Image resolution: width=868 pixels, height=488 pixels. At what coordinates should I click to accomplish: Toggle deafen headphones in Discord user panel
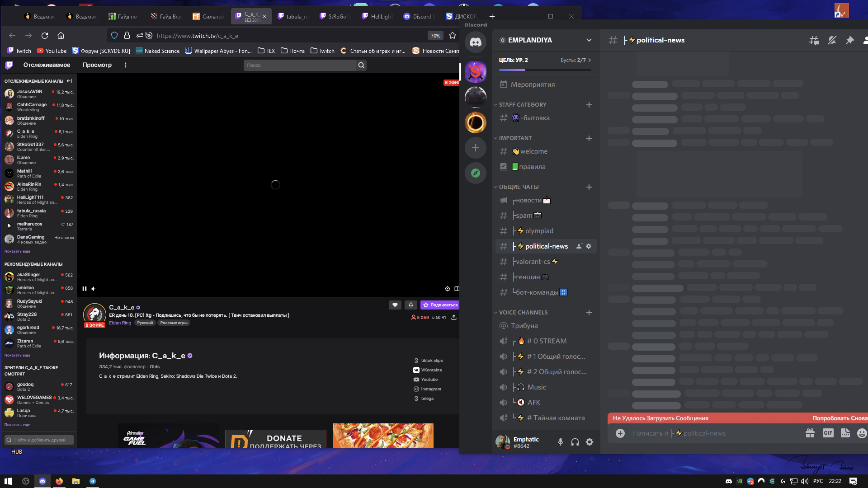[x=575, y=442]
